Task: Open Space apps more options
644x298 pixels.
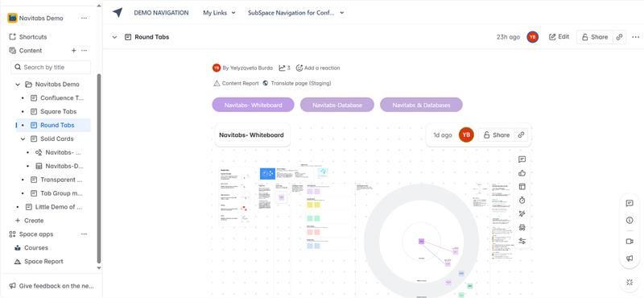Action: (85, 234)
